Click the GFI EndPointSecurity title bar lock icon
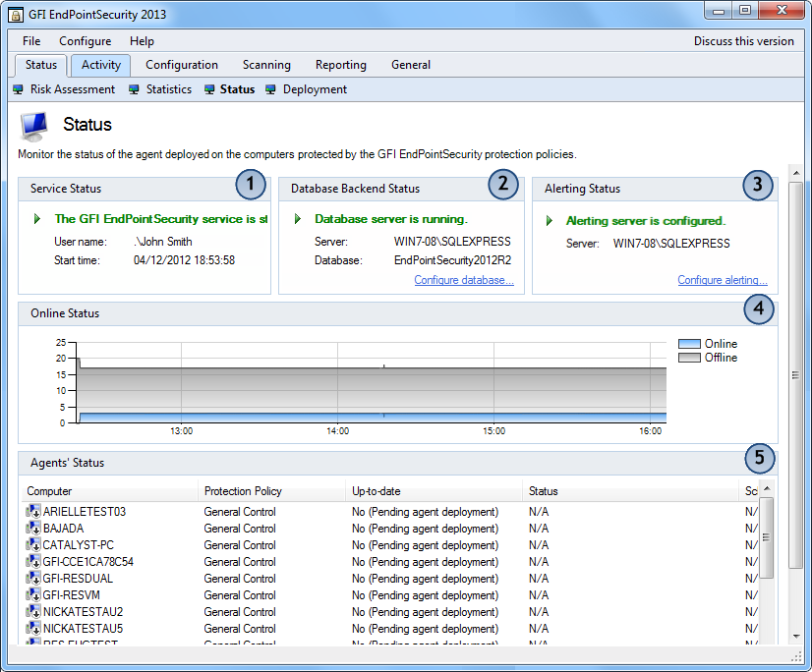 point(16,15)
